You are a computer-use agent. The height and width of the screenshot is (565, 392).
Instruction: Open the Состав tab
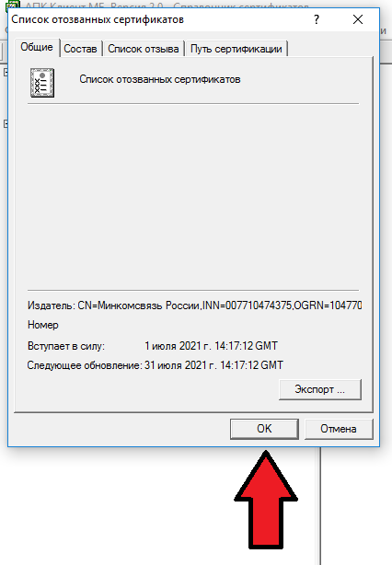pyautogui.click(x=80, y=49)
